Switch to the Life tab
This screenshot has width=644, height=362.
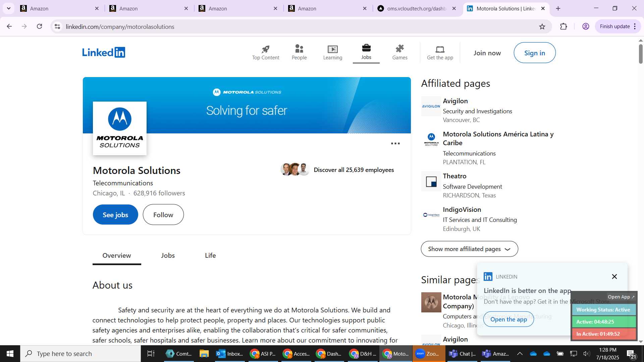pyautogui.click(x=210, y=256)
